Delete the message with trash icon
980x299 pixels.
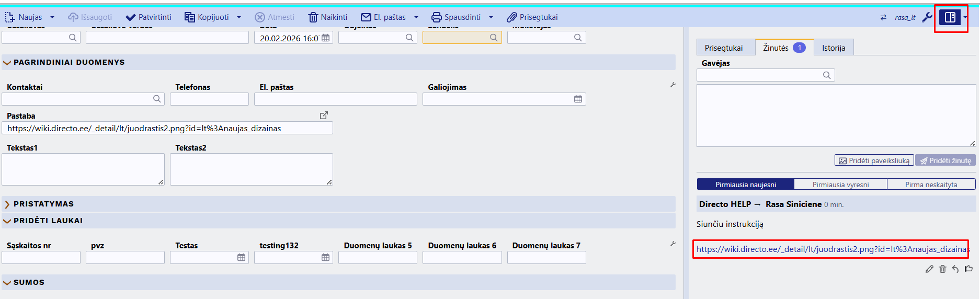[x=942, y=269]
